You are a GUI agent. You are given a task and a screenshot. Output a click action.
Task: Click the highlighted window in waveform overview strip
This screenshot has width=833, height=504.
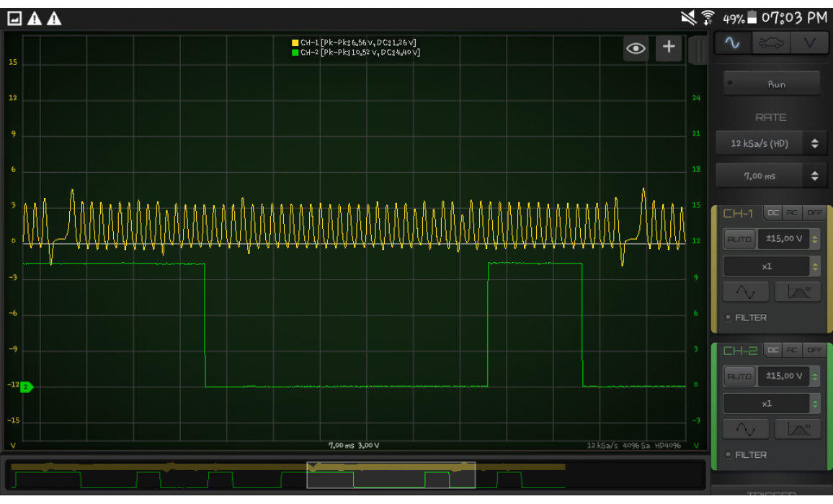[x=391, y=475]
